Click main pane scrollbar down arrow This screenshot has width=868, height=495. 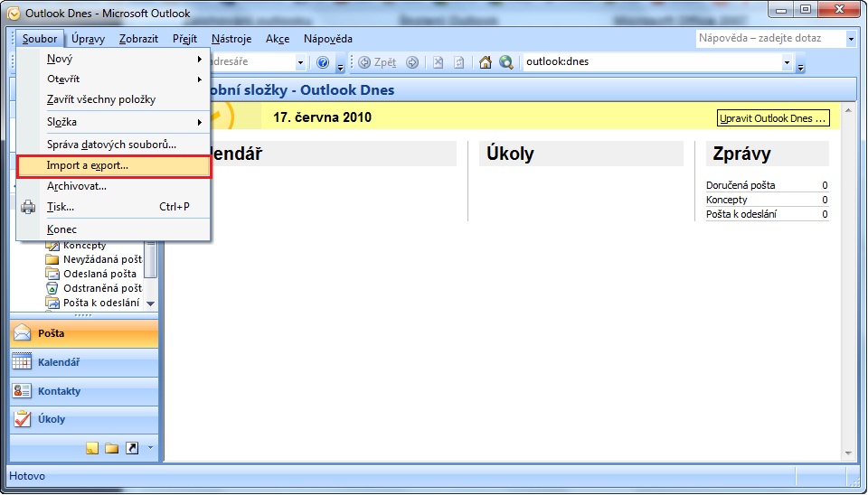848,453
